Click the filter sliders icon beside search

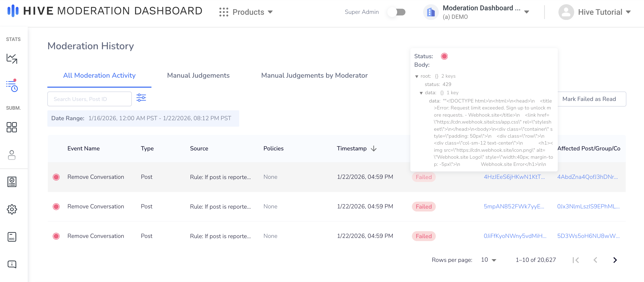pos(141,98)
